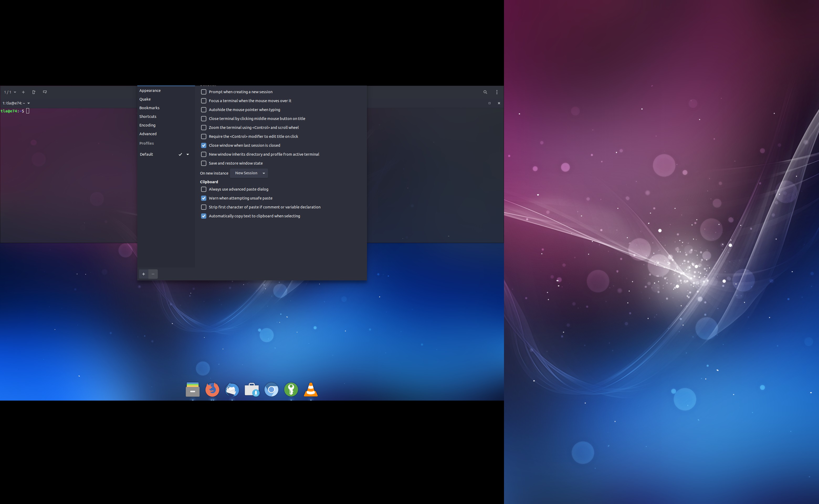Open the terminal search icon

tap(485, 92)
